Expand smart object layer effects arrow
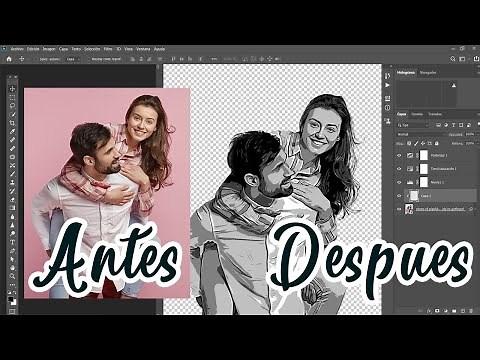 click(x=476, y=209)
